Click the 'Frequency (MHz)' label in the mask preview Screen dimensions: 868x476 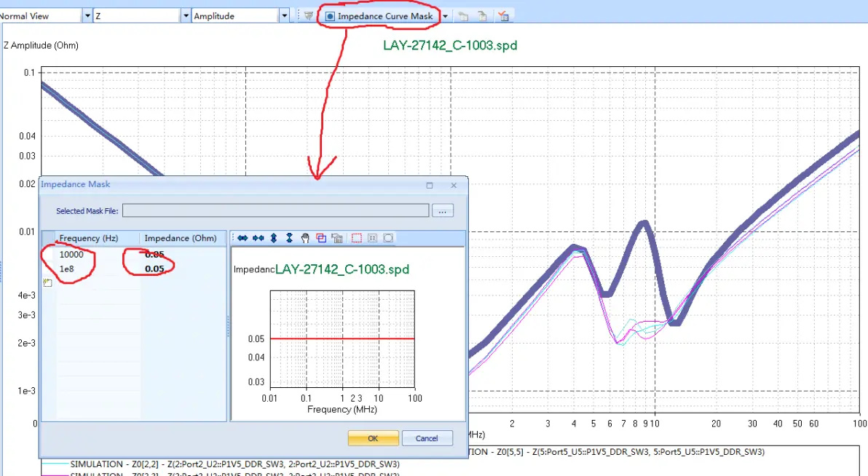point(342,410)
